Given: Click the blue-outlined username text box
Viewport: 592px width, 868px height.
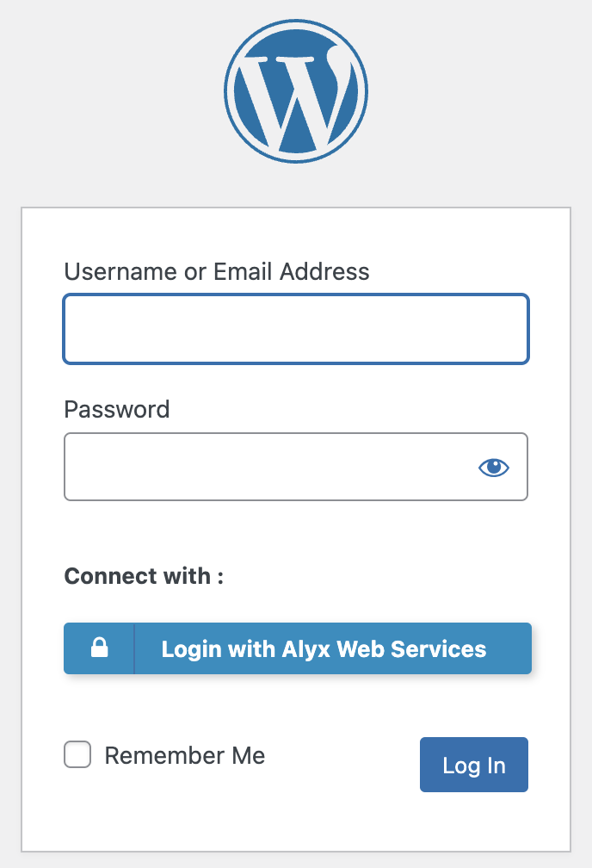Looking at the screenshot, I should coord(296,329).
